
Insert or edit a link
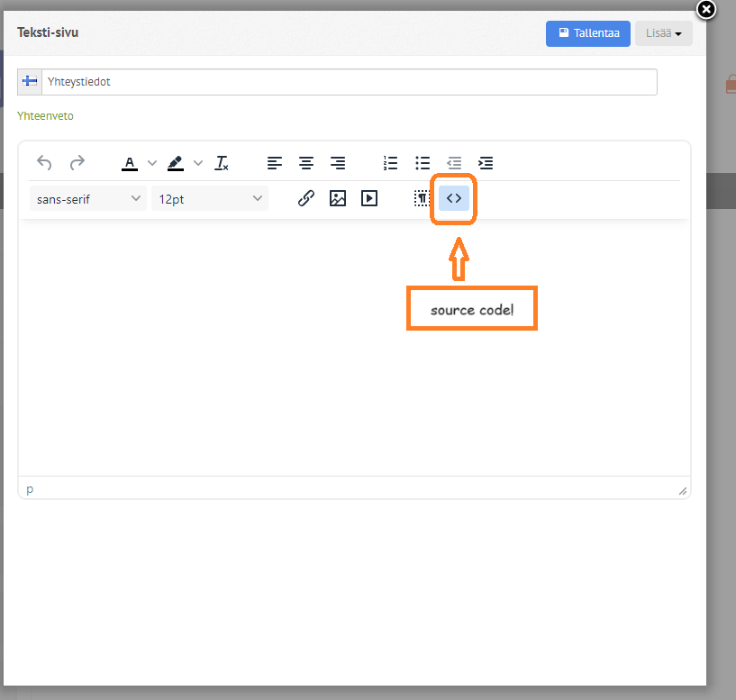pyautogui.click(x=306, y=198)
